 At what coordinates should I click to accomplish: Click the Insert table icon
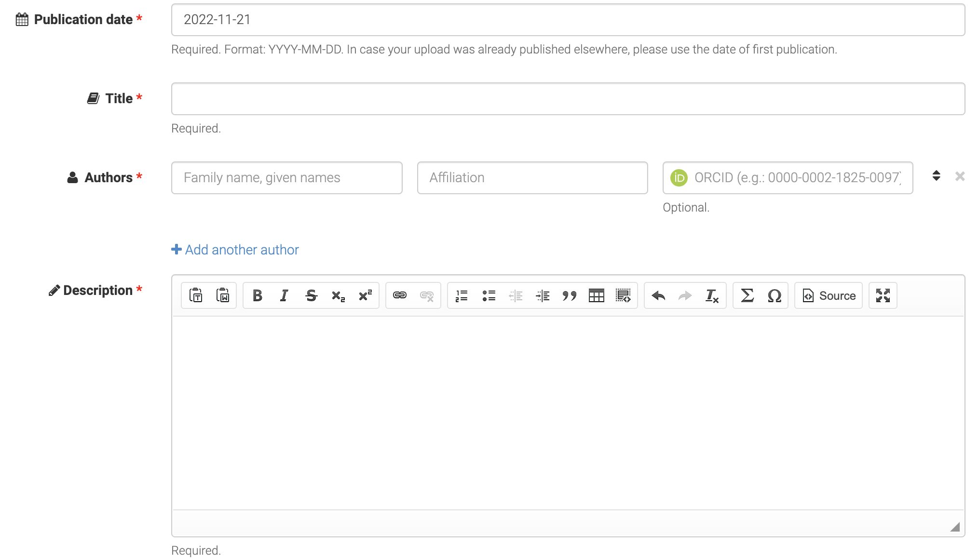click(x=597, y=296)
